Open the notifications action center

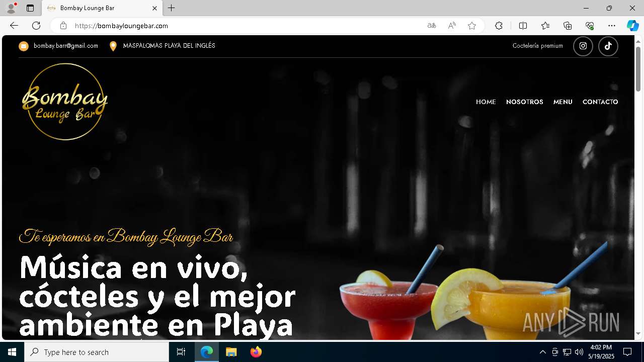[627, 352]
